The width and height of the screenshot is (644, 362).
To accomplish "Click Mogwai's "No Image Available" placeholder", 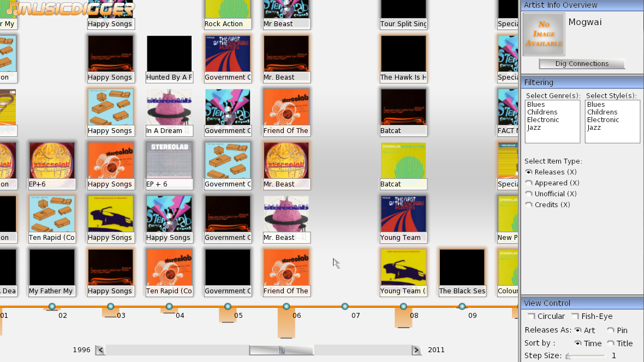I will click(x=543, y=34).
